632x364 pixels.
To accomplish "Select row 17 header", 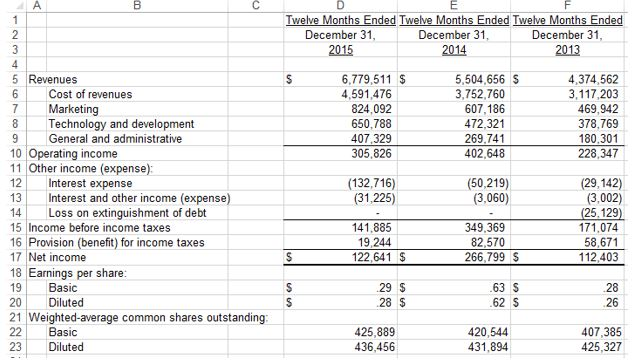I will pos(15,257).
